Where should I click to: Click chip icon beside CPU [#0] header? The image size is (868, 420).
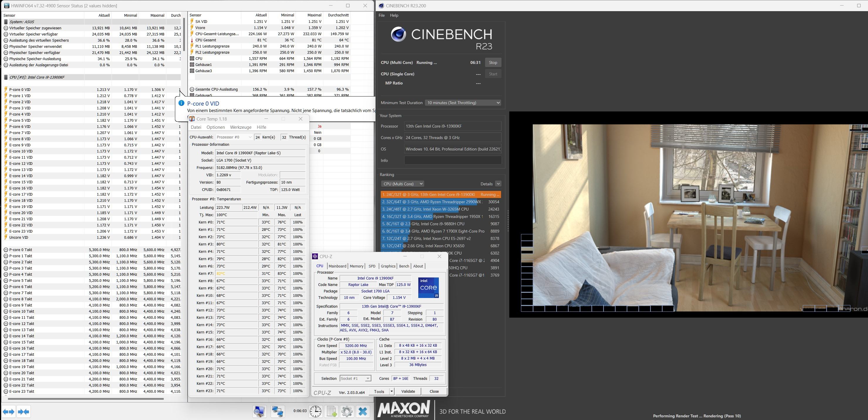point(6,77)
